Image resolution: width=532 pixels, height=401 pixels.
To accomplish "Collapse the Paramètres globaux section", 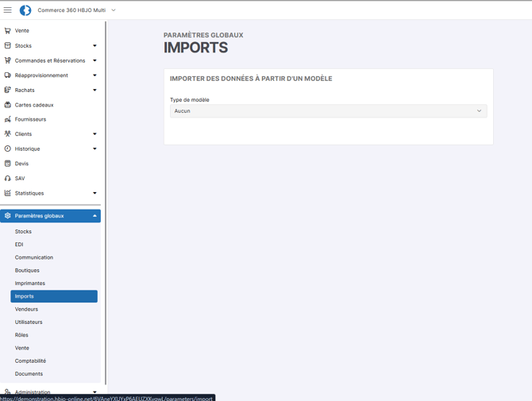I will (x=94, y=216).
